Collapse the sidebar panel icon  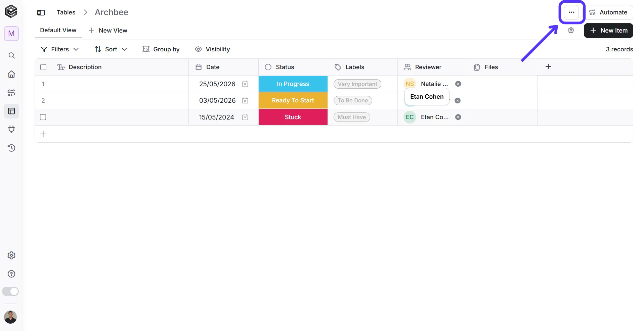tap(41, 12)
